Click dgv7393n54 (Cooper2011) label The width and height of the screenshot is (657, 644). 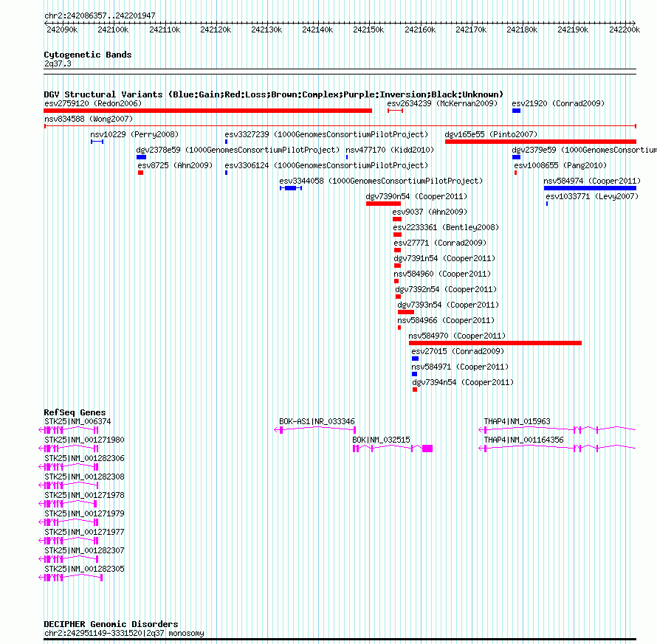coord(448,305)
